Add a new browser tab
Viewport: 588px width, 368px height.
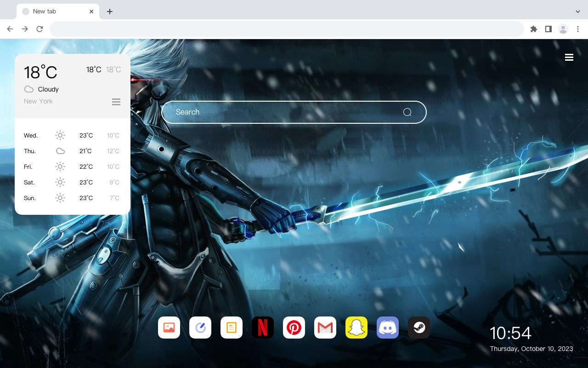pyautogui.click(x=109, y=11)
